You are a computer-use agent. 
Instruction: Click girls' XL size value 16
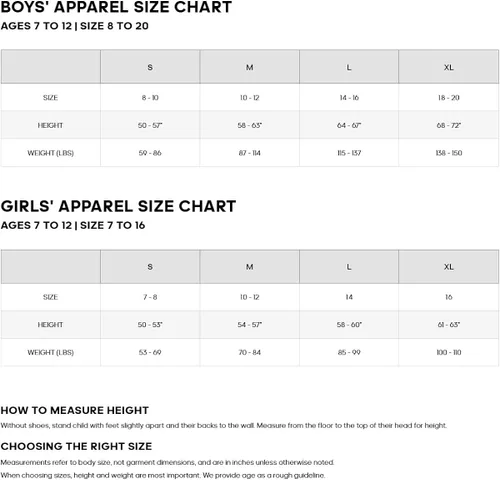[449, 297]
